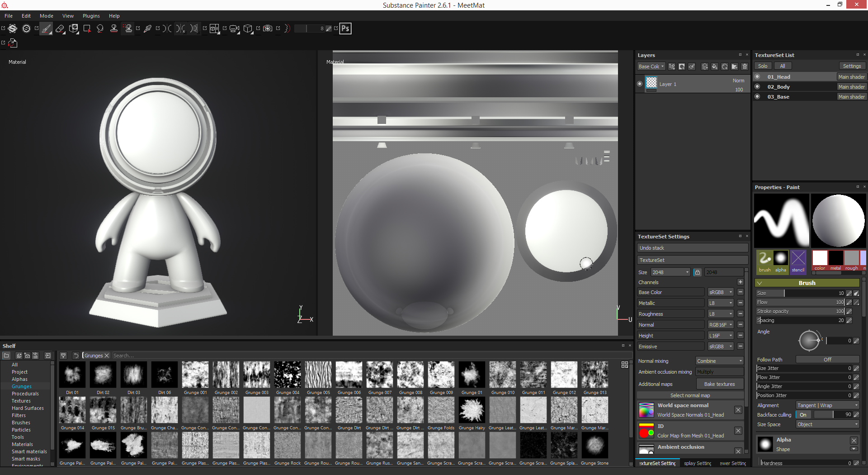Open 3D/2D view mode split icon
Image resolution: width=868 pixels, height=475 pixels.
[x=214, y=28]
